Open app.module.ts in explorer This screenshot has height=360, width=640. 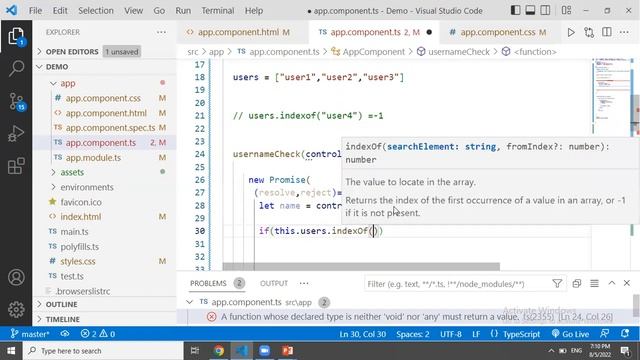(93, 158)
